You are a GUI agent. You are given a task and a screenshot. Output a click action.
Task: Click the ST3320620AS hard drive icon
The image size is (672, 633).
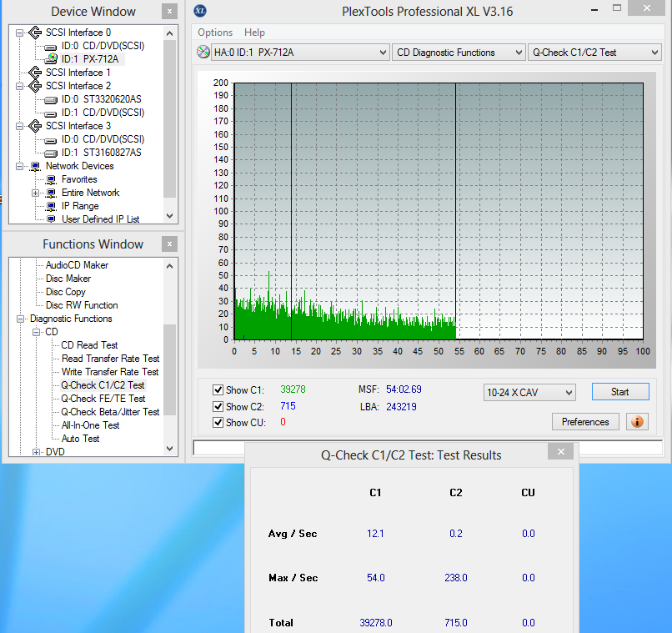(x=51, y=100)
